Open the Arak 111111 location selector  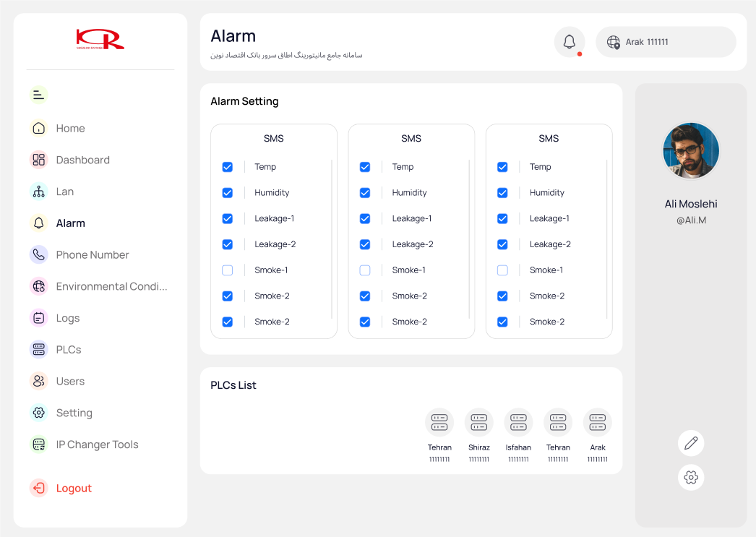click(665, 42)
